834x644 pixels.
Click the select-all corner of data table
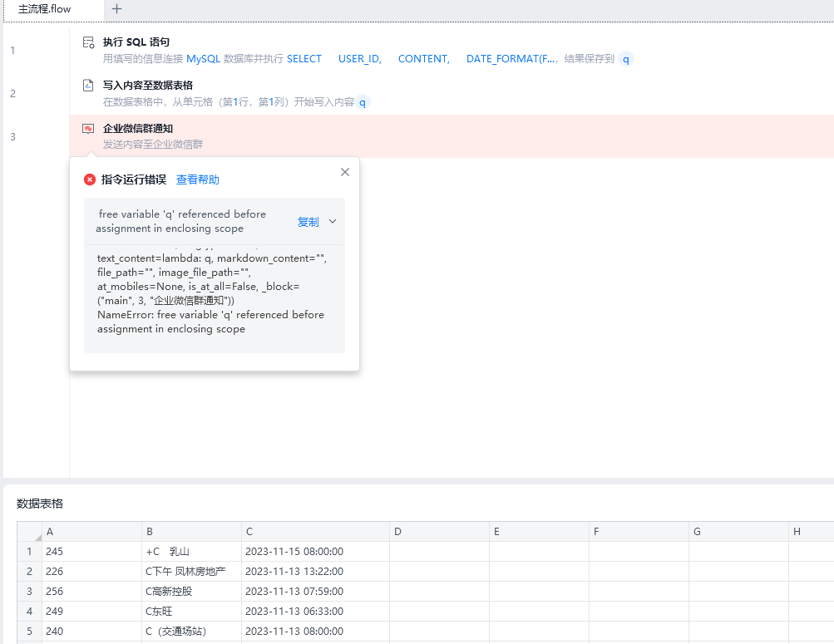tap(30, 532)
